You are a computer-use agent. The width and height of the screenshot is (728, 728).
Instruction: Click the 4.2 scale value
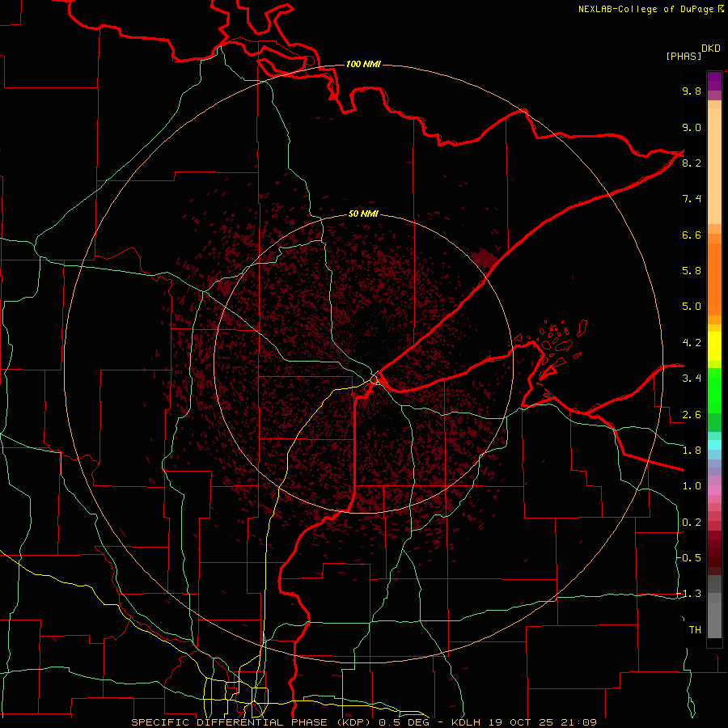tap(692, 343)
